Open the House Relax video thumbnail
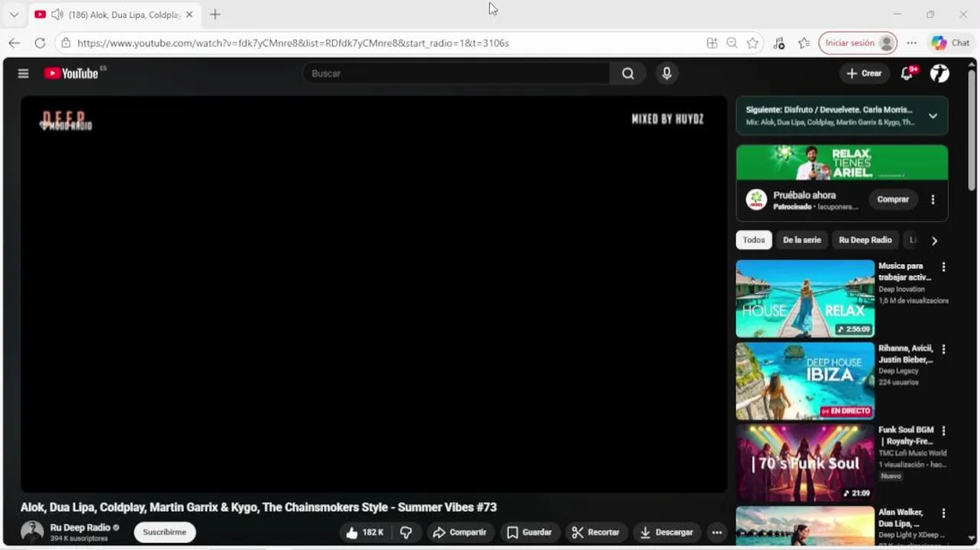980x550 pixels. point(805,299)
